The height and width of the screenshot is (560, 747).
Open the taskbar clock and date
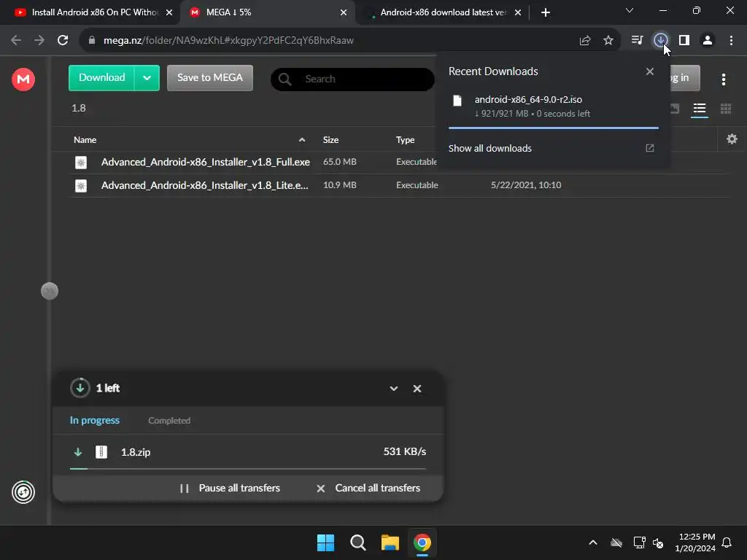pyautogui.click(x=695, y=542)
